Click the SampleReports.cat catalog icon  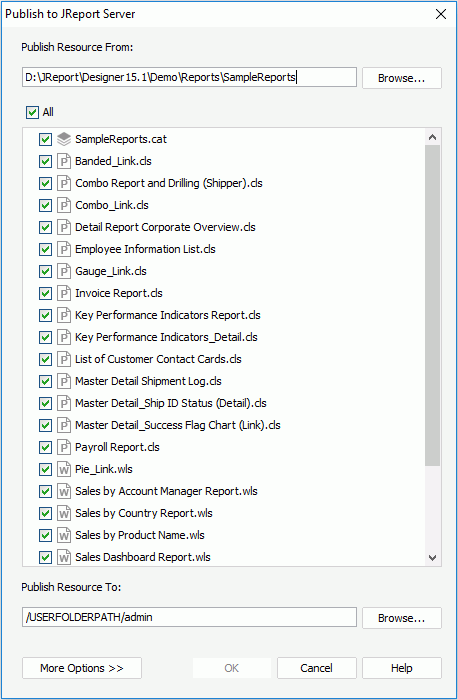[64, 139]
